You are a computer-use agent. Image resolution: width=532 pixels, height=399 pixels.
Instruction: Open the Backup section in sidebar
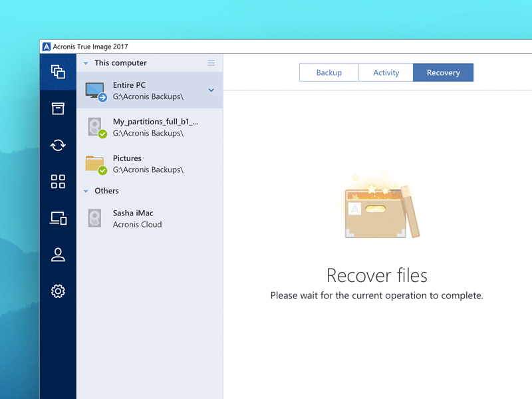tap(58, 72)
